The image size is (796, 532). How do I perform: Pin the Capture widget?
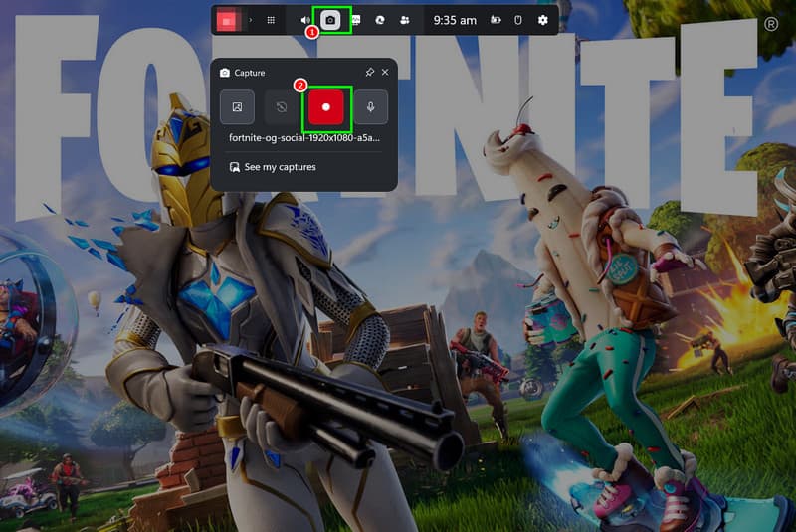[x=369, y=72]
